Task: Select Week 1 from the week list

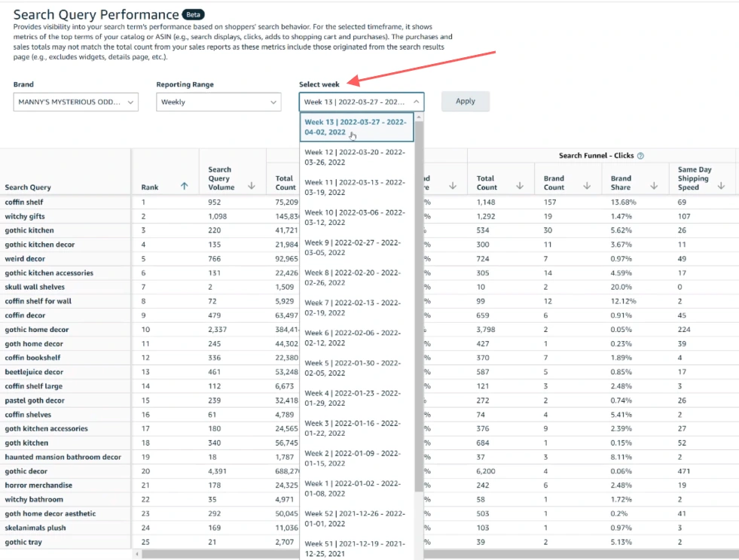Action: [356, 488]
